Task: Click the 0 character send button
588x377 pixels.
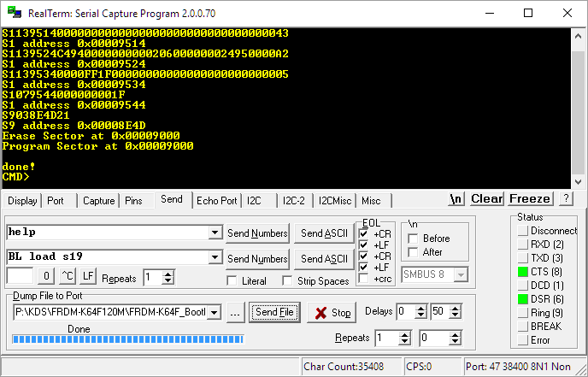Action: coord(47,277)
